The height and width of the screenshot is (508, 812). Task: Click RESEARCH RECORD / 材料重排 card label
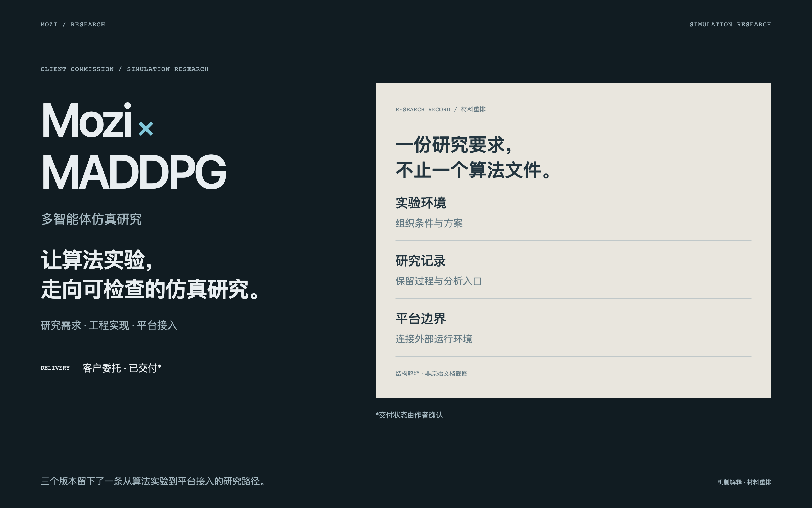(440, 109)
